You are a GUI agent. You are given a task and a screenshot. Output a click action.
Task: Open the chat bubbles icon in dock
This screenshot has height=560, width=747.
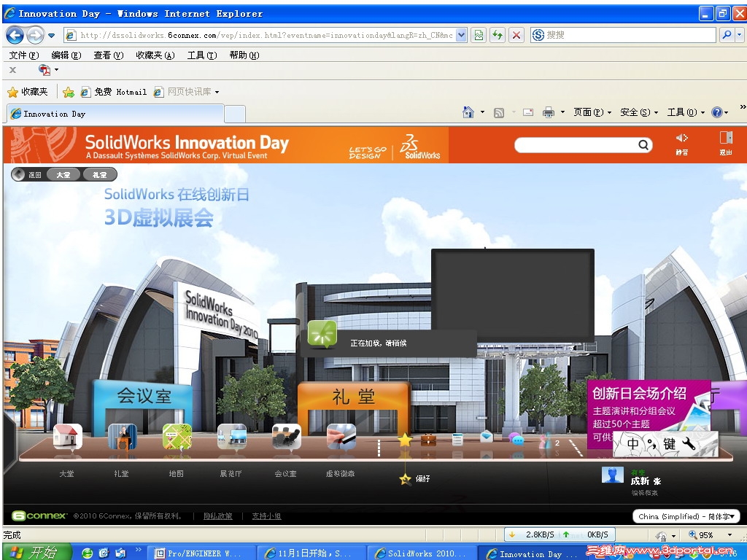(516, 438)
